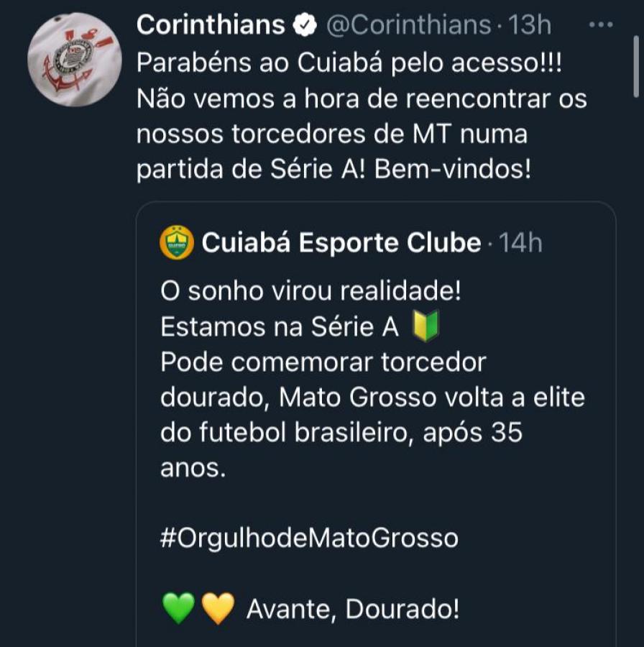The image size is (644, 647).
Task: Open the Cuiabá Esporte Clube account name
Action: tap(341, 244)
